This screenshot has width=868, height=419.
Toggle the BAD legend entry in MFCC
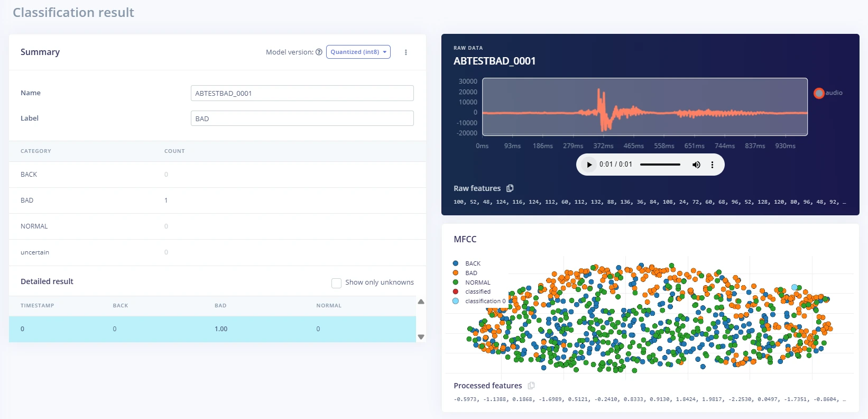pyautogui.click(x=465, y=273)
